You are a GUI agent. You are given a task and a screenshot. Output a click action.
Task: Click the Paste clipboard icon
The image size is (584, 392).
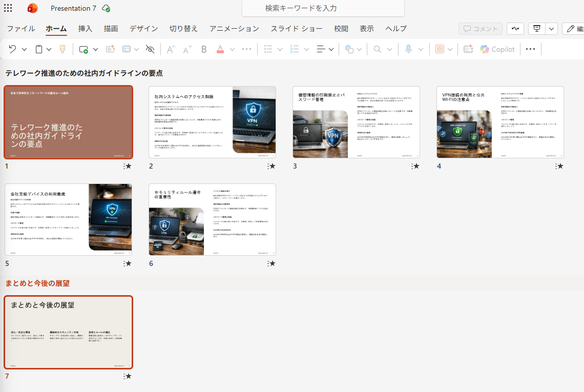pyautogui.click(x=38, y=49)
